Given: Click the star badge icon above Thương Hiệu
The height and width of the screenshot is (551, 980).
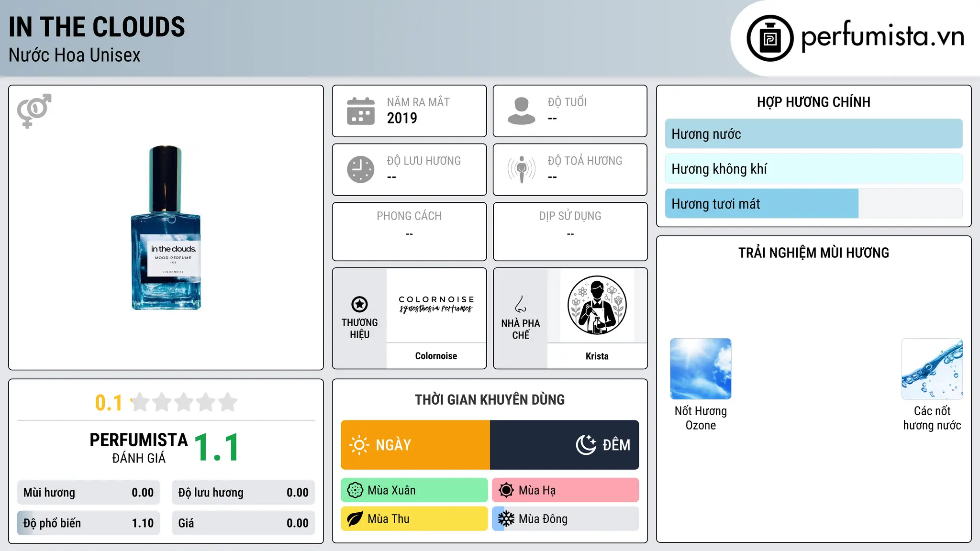Looking at the screenshot, I should pos(359,304).
